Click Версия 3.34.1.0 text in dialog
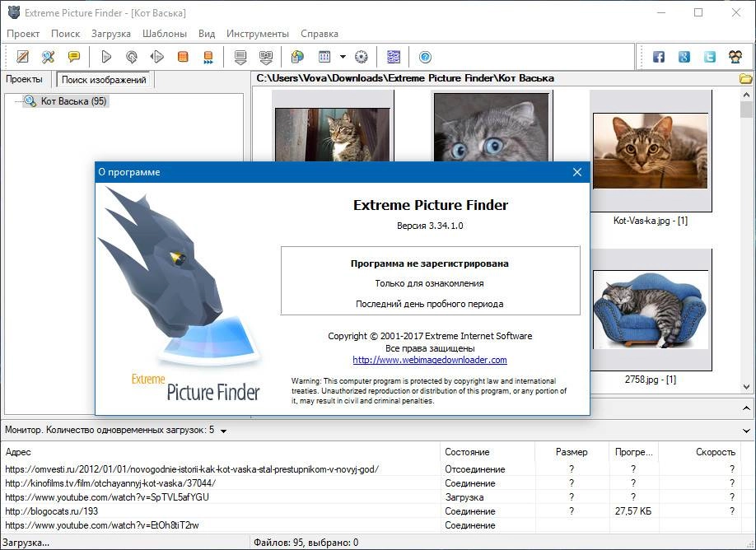 [x=430, y=226]
